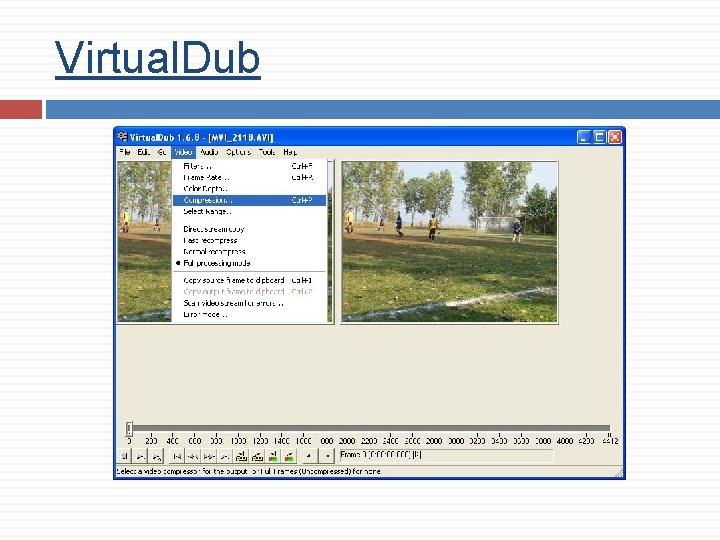This screenshot has height=540, width=720.
Task: Choose Frame Rate... from the Video menu
Action: pyautogui.click(x=249, y=177)
